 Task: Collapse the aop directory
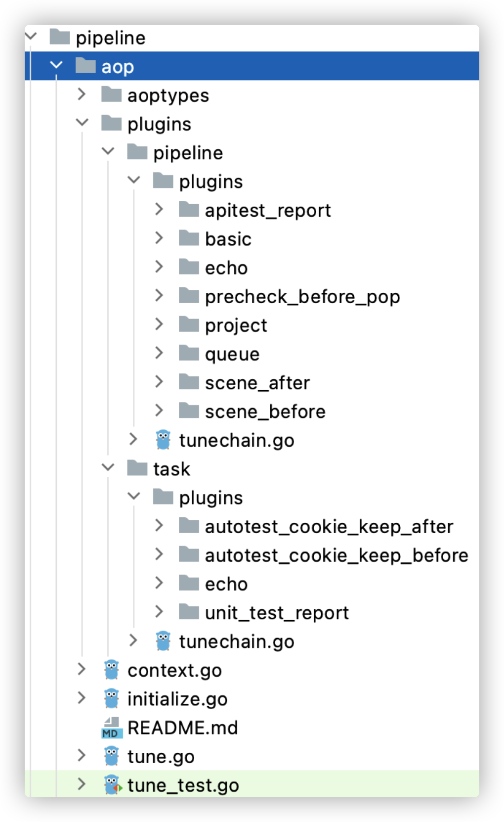(56, 66)
